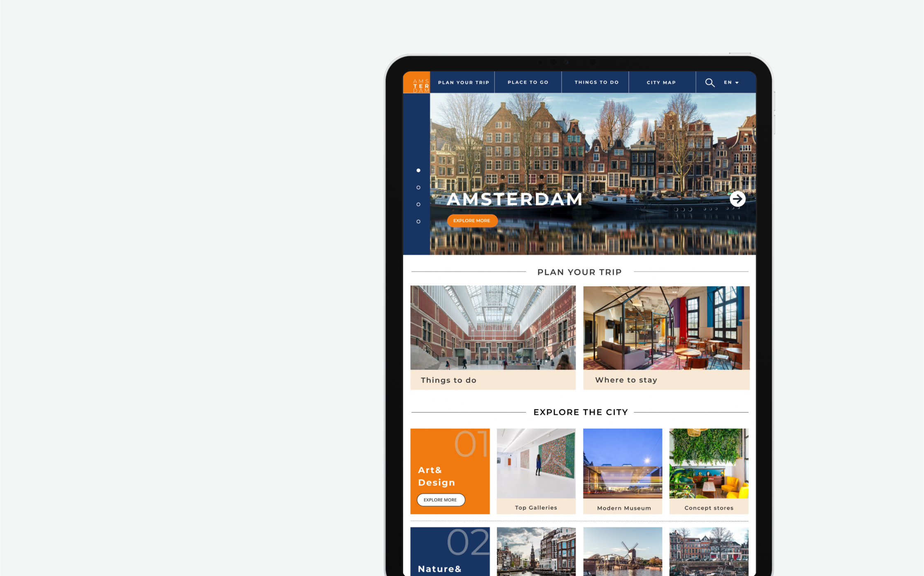Go to next hero slide arrow
924x576 pixels.
click(737, 199)
